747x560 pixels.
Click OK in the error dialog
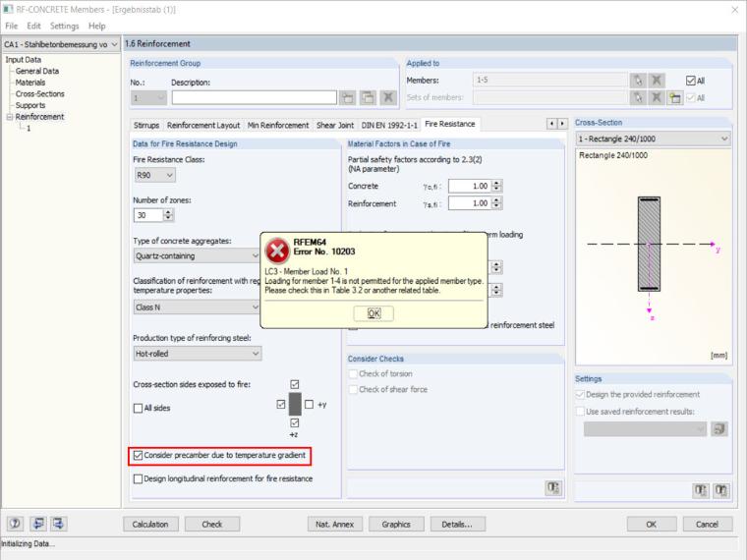(373, 313)
